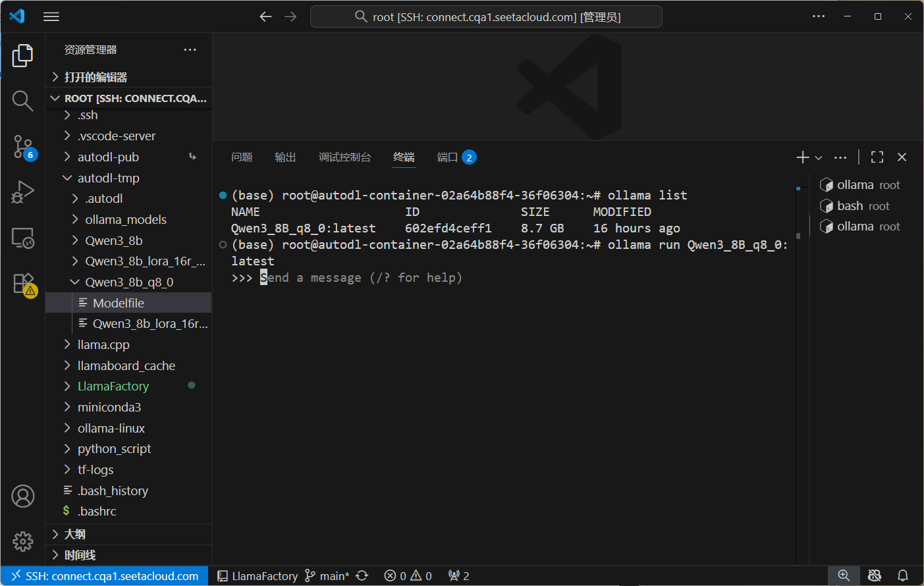This screenshot has width=924, height=586.
Task: Open the hamburger application menu
Action: [x=51, y=16]
